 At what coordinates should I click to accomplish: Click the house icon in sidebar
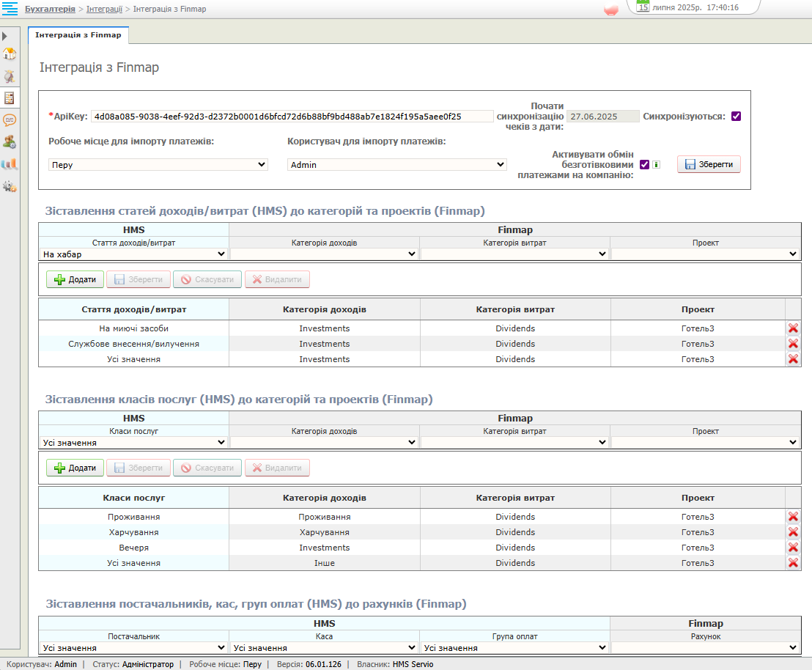[10, 54]
